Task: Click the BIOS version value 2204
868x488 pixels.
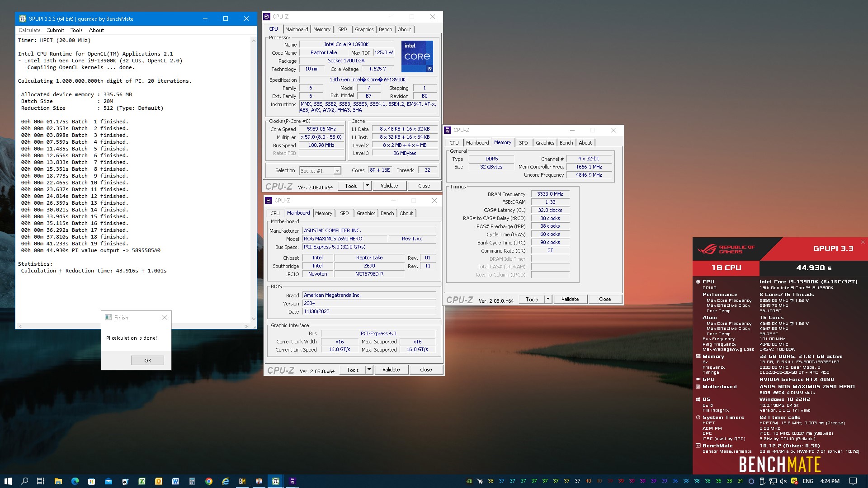Action: [x=369, y=303]
